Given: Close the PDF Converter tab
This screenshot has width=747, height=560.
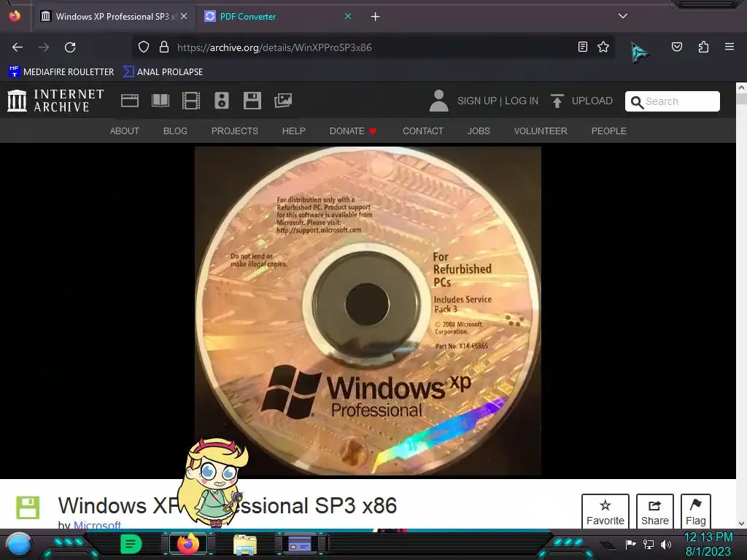Looking at the screenshot, I should click(348, 16).
